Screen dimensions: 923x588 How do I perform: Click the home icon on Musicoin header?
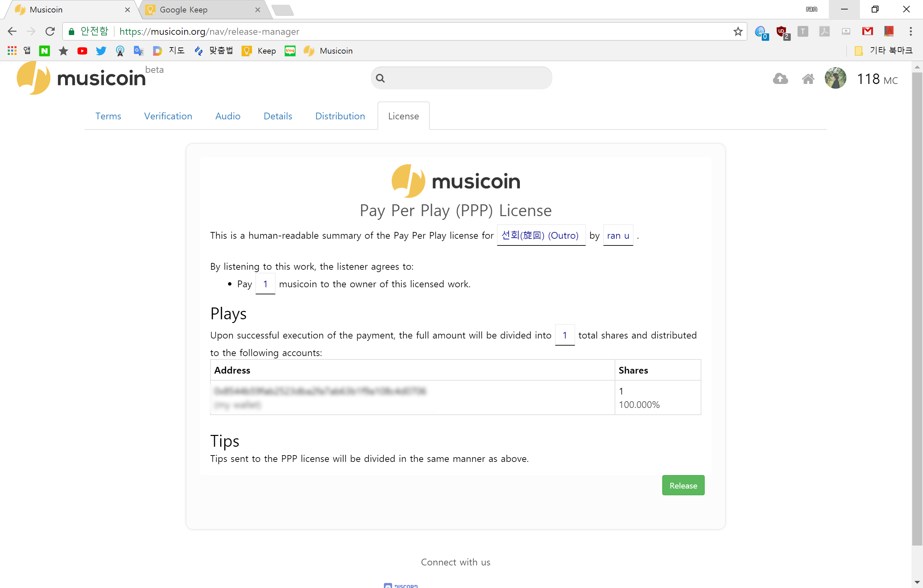[x=808, y=79]
